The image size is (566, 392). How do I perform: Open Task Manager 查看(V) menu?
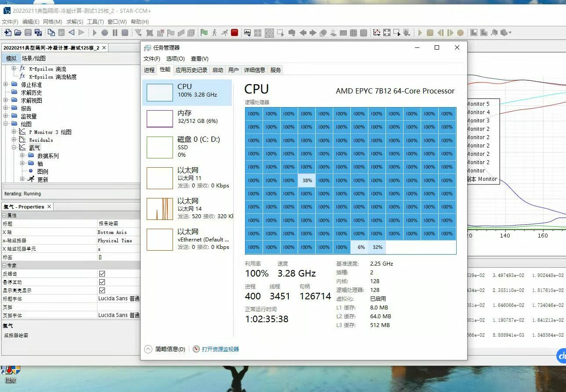199,58
